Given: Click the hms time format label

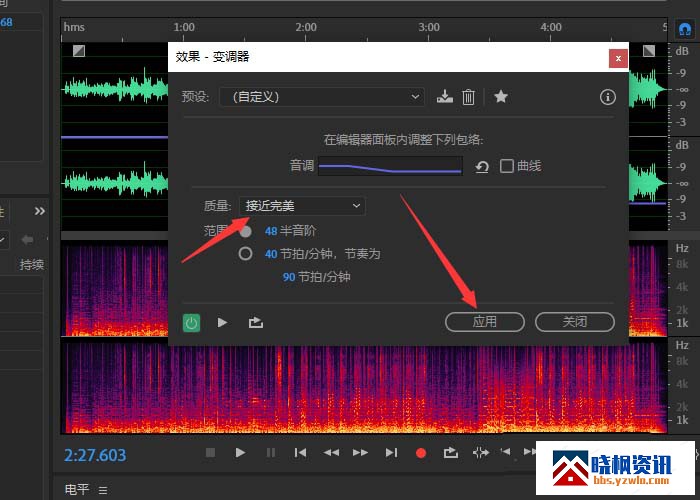Looking at the screenshot, I should pyautogui.click(x=74, y=27).
